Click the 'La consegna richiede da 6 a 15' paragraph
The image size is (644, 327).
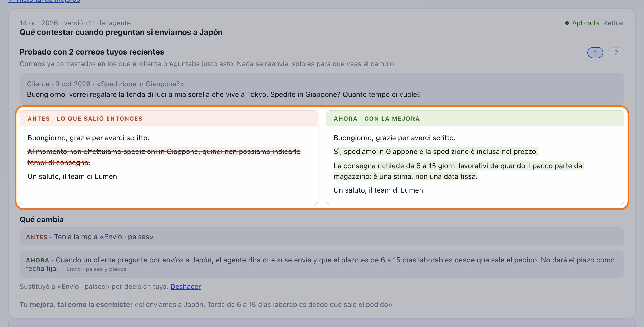(459, 171)
